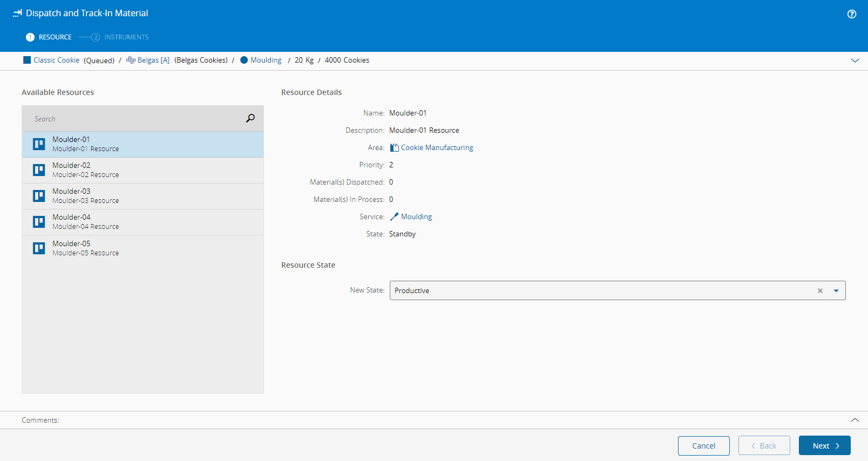Clear the New State Productive value
The height and width of the screenshot is (461, 868).
coord(820,290)
